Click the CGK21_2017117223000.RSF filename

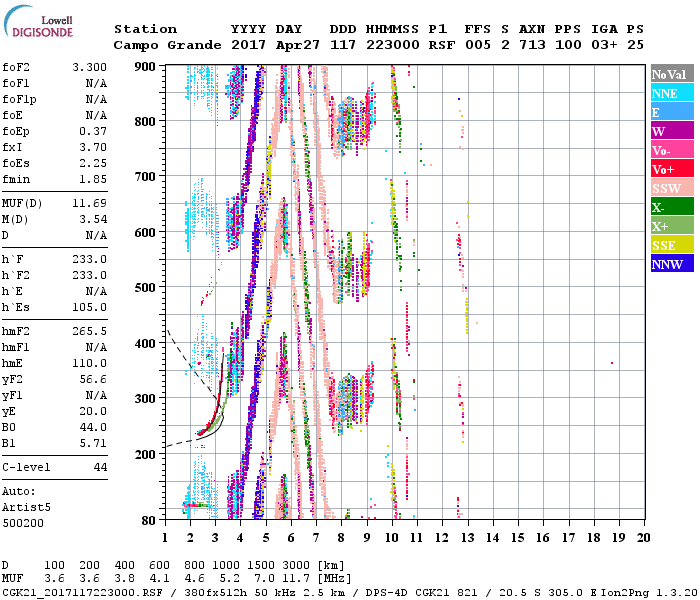[82, 592]
